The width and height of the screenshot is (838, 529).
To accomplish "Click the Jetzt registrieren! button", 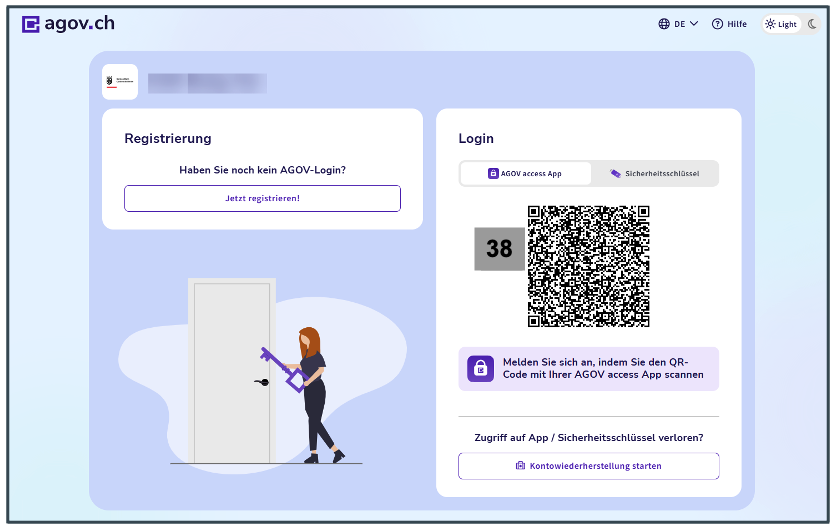I will (x=262, y=198).
